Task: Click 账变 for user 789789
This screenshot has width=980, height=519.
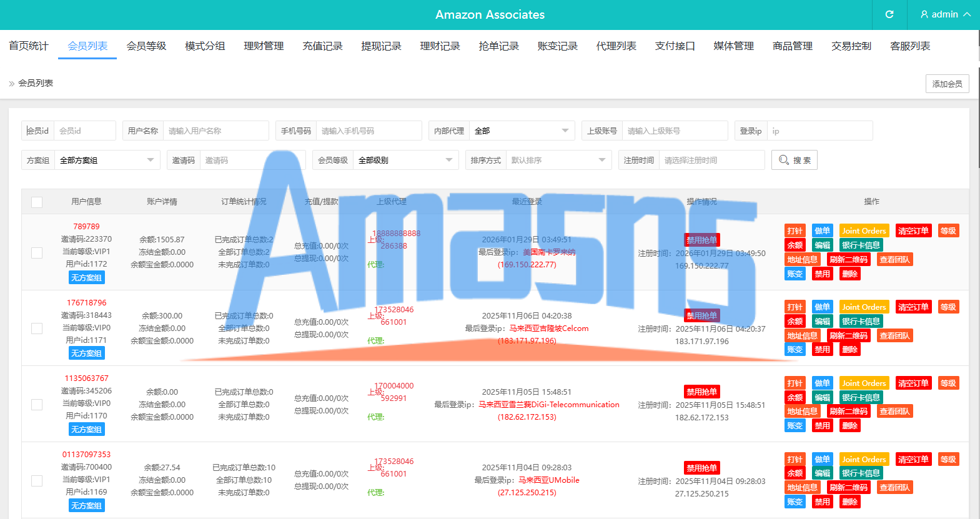Action: (x=794, y=274)
